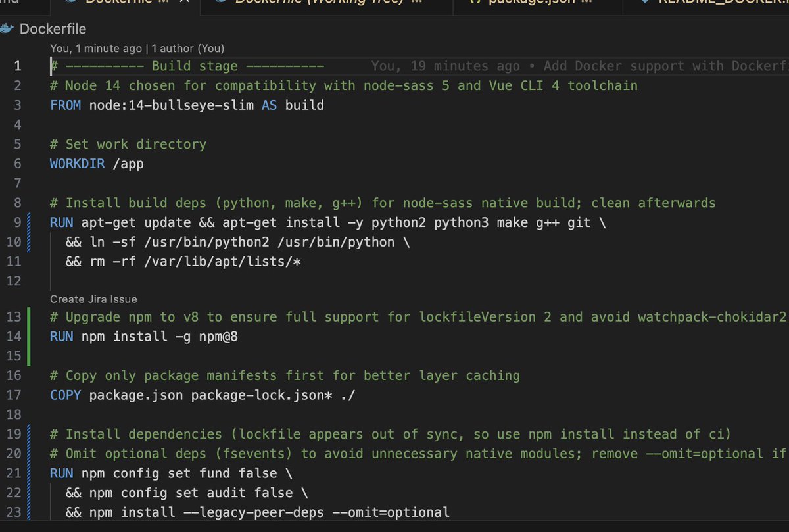Viewport: 789px width, 532px height.
Task: Click the Docker whale icon on the Dockerfile tab
Action: click(x=70, y=2)
